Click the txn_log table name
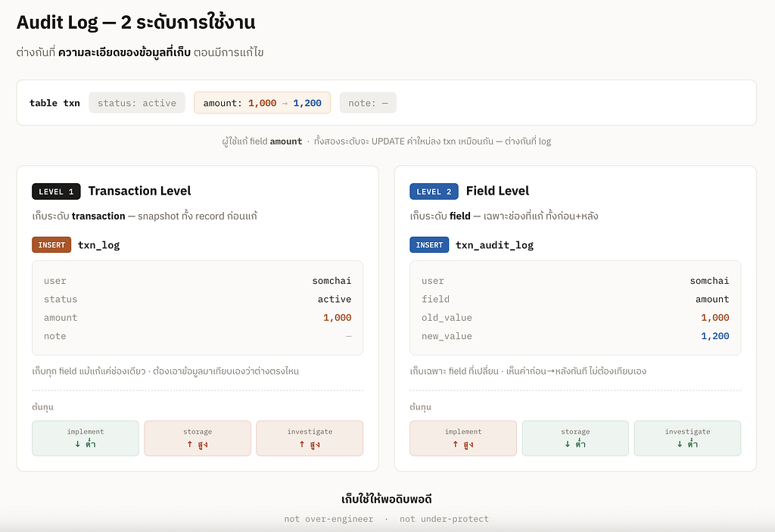Image resolution: width=775 pixels, height=532 pixels. click(x=99, y=245)
